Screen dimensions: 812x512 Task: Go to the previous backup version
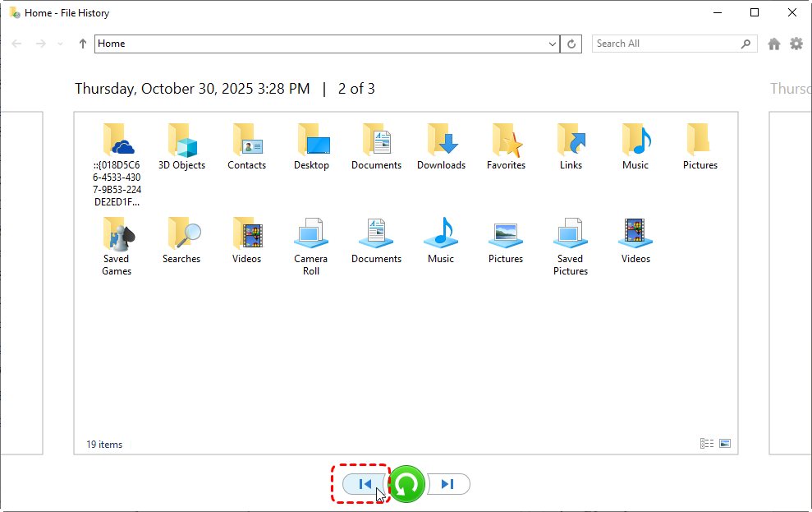point(365,484)
